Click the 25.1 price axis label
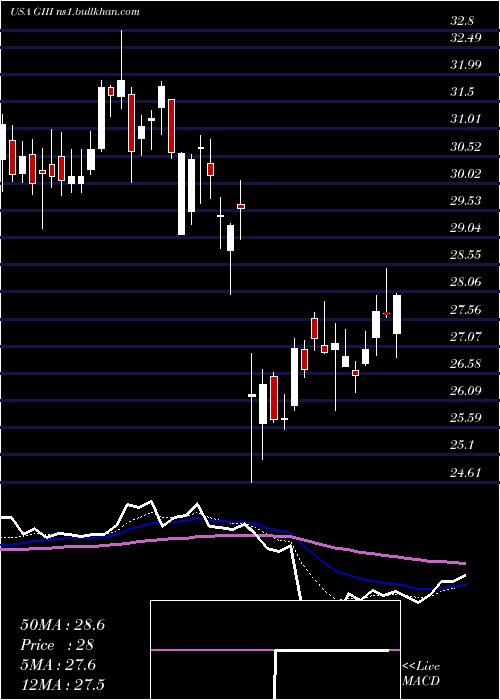 tap(462, 445)
